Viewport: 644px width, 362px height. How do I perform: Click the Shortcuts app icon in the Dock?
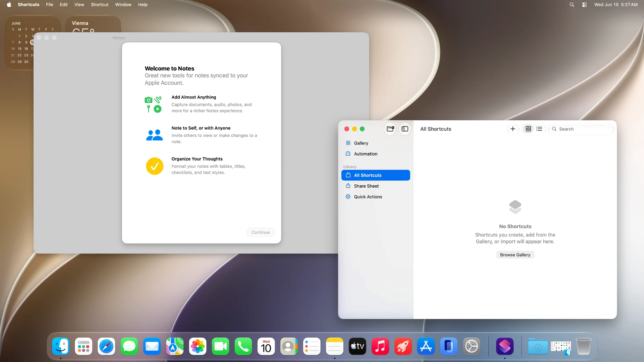505,346
